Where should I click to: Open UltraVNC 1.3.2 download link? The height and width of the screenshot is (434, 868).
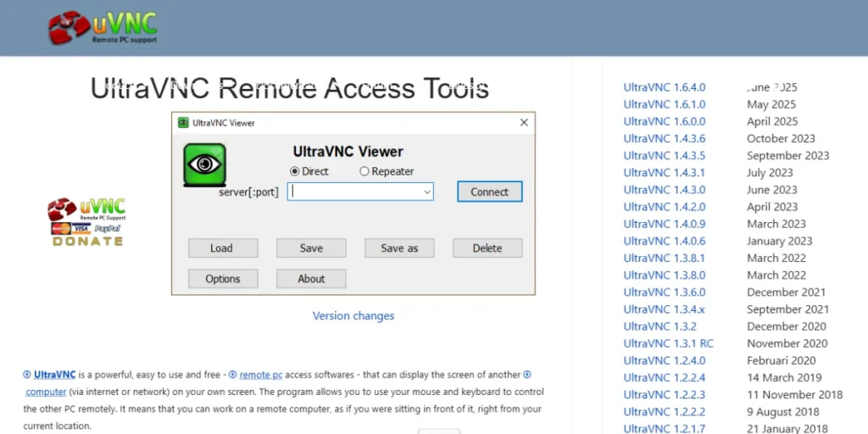pos(659,326)
